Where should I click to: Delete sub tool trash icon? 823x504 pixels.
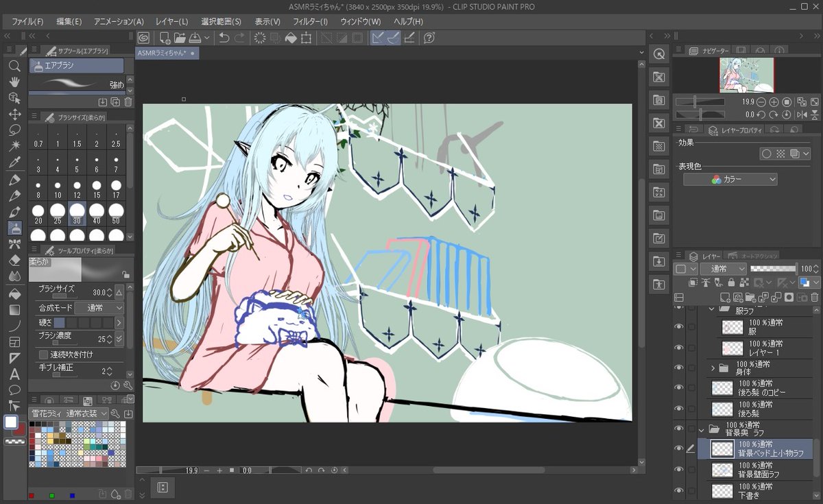128,101
